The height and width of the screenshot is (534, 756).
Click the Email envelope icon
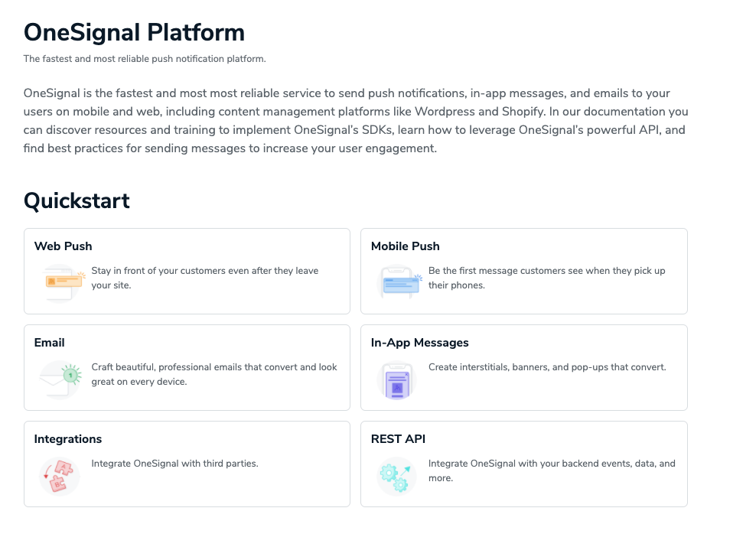61,379
